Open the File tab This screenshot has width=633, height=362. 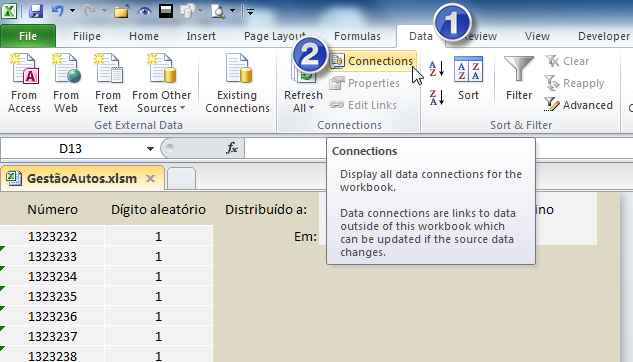pyautogui.click(x=28, y=36)
